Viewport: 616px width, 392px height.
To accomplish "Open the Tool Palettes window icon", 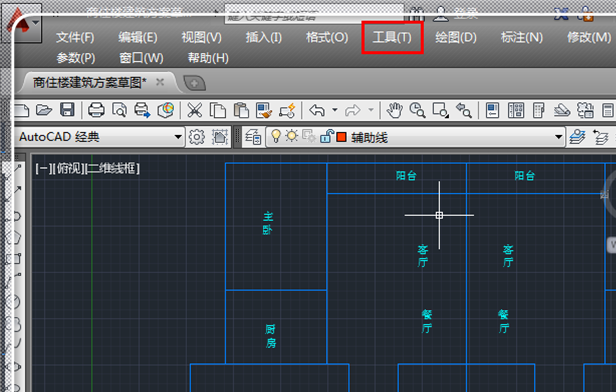I will (x=539, y=110).
